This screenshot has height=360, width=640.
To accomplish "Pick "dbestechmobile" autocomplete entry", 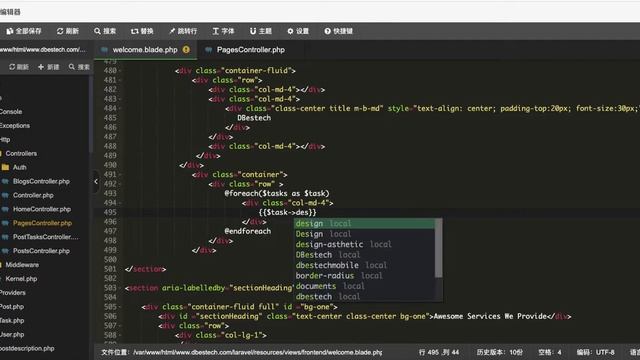I will coord(364,265).
